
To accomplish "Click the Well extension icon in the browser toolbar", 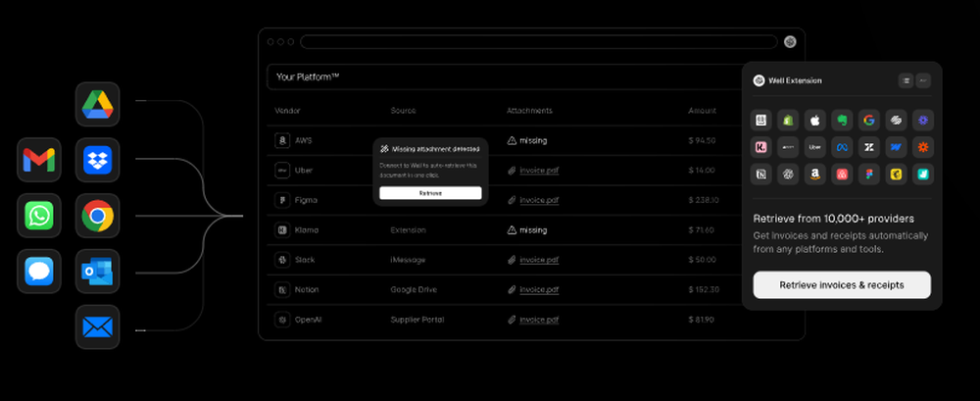I will [x=790, y=42].
